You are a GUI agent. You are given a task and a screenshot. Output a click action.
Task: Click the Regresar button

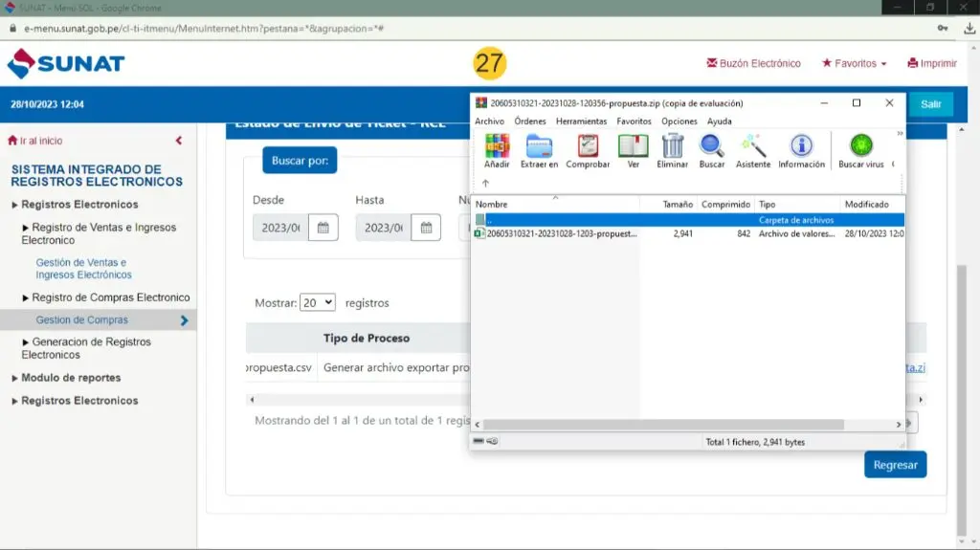pyautogui.click(x=895, y=465)
